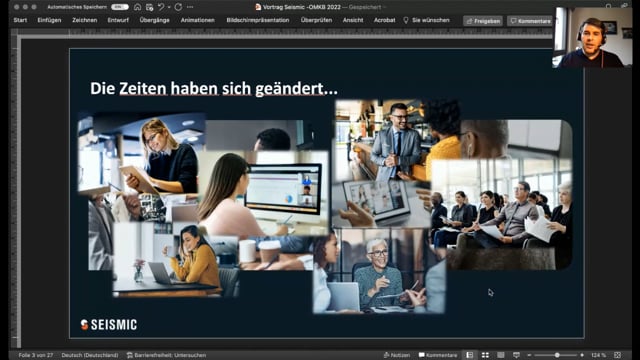Click the Seismic logo on the slide
Viewport: 640px width, 360px height.
click(x=109, y=324)
